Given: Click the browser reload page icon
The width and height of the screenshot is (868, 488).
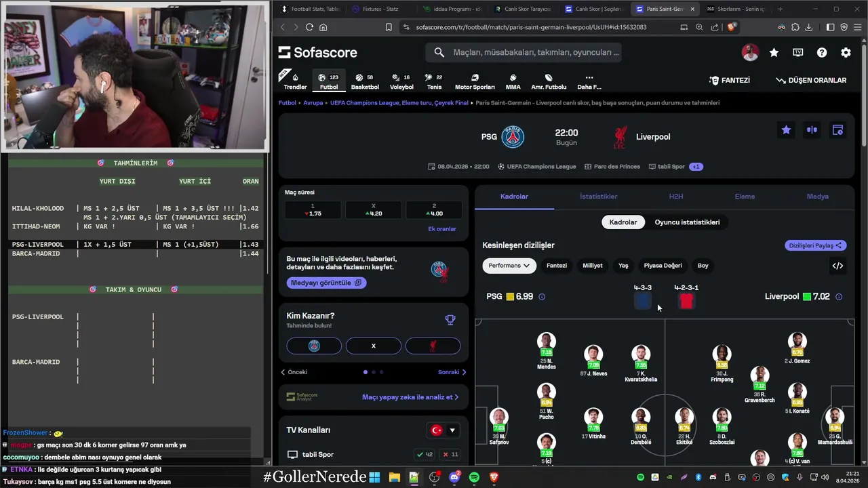Looking at the screenshot, I should 309,27.
